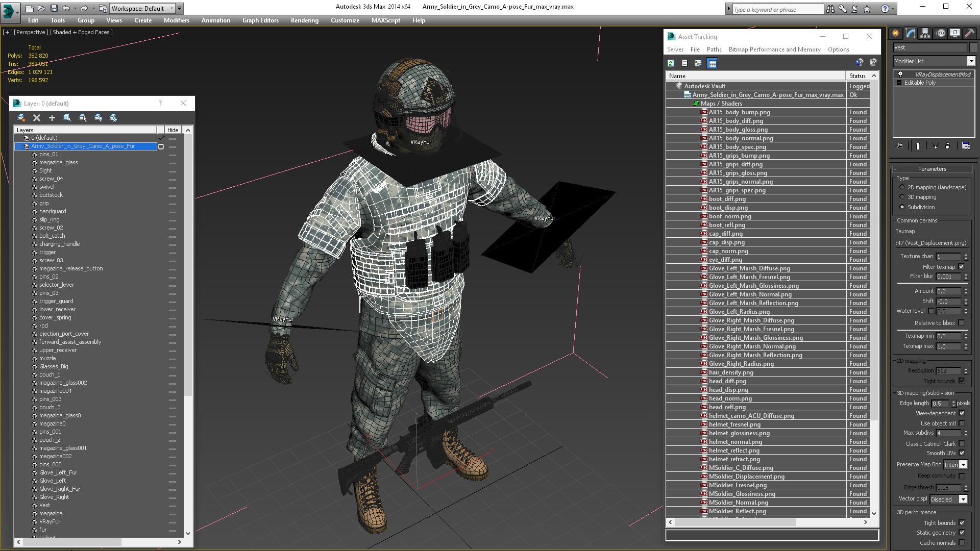This screenshot has width=980, height=551.
Task: Click Add Selected Objects plus icon
Action: tap(52, 118)
